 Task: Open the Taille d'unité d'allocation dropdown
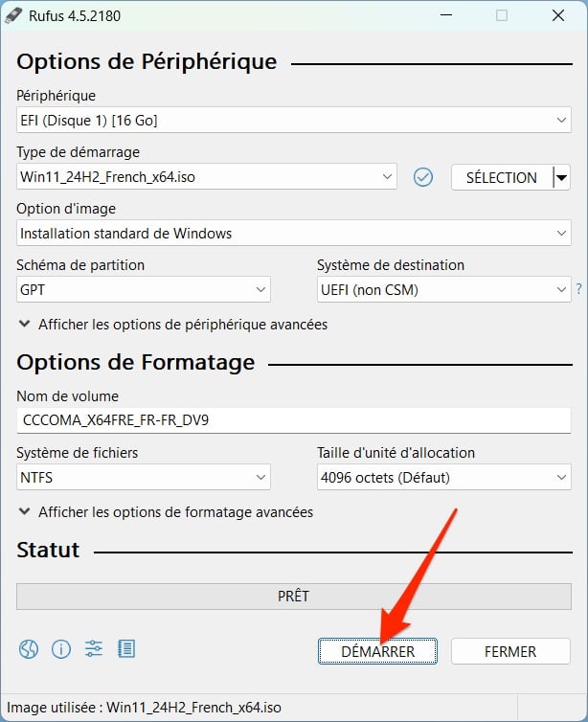pos(444,477)
